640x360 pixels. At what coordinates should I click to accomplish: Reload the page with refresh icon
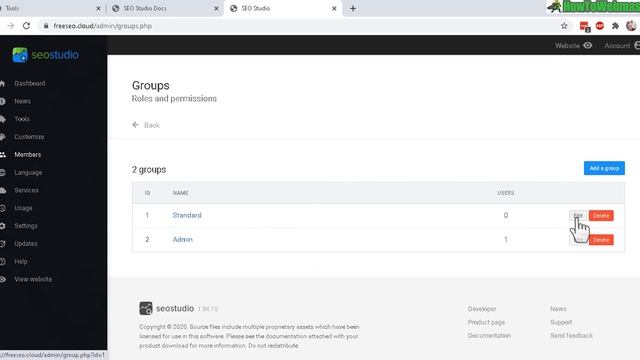pyautogui.click(x=27, y=26)
